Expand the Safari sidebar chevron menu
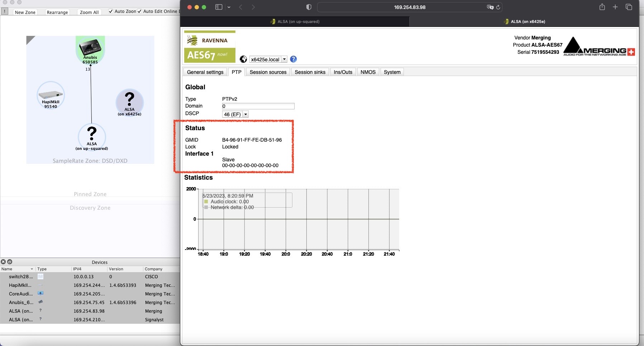Screen dimensions: 644x346 (229, 7)
